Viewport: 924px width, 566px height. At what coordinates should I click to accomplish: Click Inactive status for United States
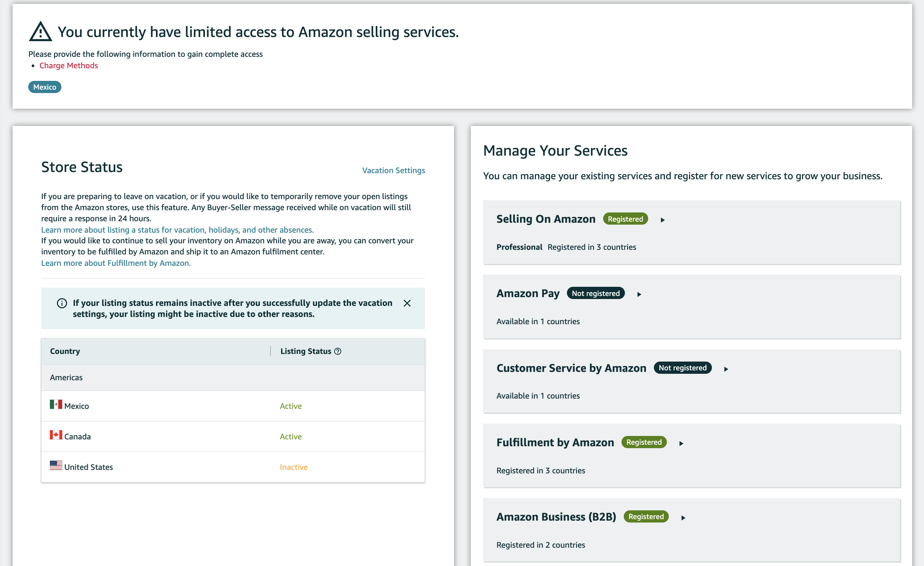point(294,467)
